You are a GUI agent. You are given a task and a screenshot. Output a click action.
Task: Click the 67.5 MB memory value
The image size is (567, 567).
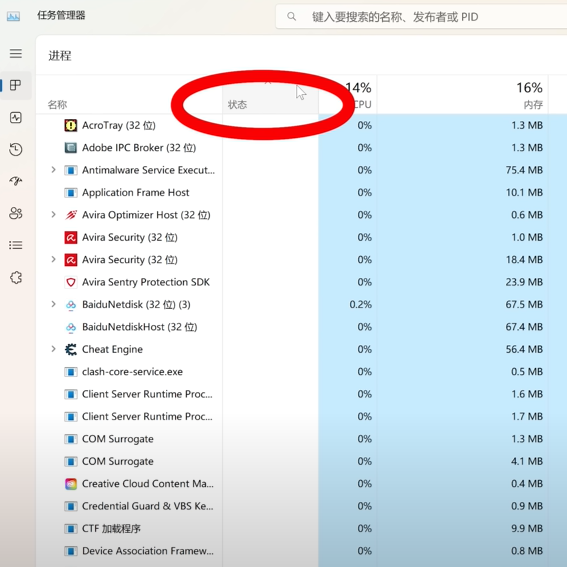click(x=524, y=305)
